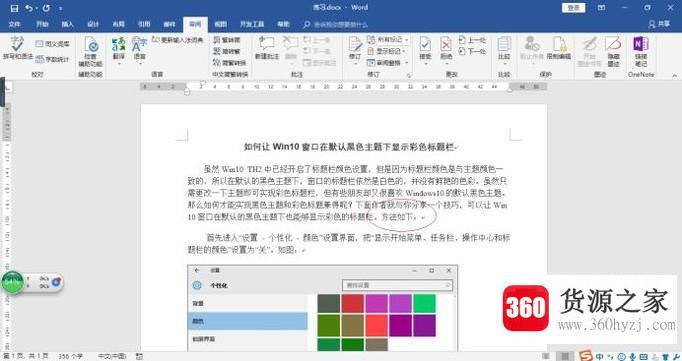Image resolution: width=682 pixels, height=361 pixels.
Task: Click the Save icon in quick access toolbar
Action: [14, 8]
